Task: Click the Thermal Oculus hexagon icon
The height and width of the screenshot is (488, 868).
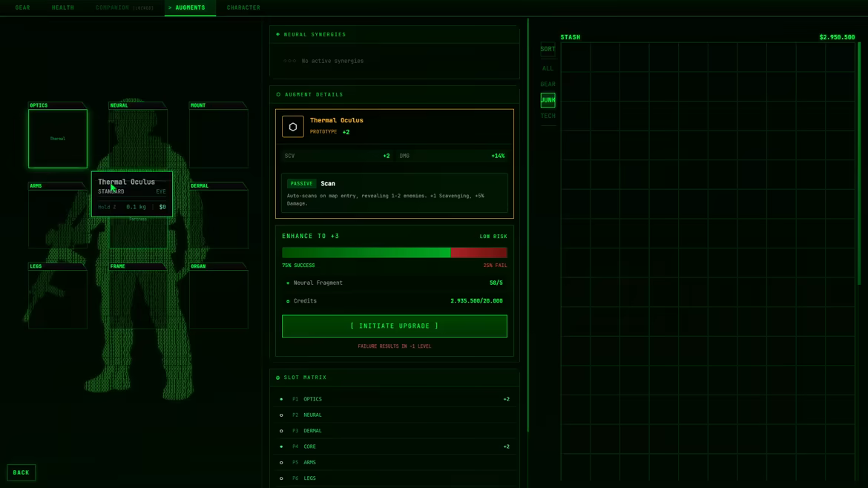Action: (293, 127)
